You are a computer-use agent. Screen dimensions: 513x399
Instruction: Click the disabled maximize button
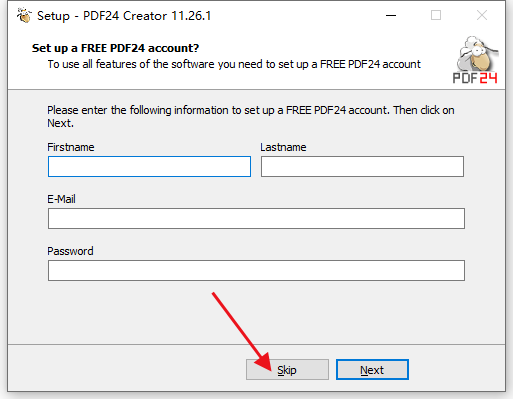tap(436, 15)
